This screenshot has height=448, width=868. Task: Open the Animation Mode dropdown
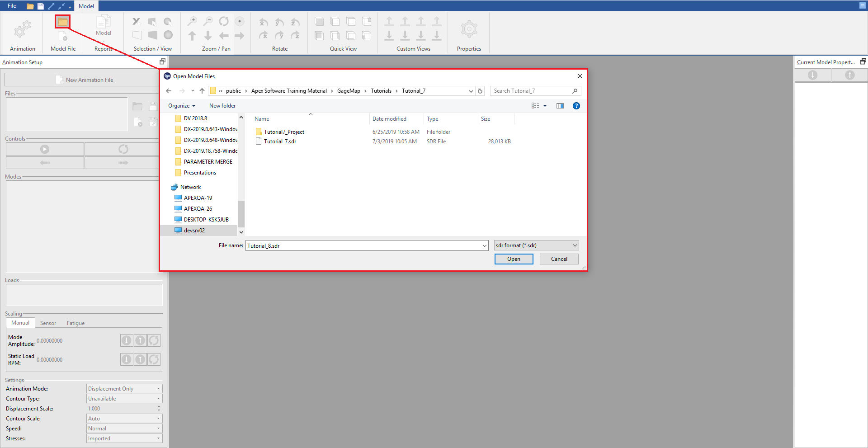click(x=124, y=389)
